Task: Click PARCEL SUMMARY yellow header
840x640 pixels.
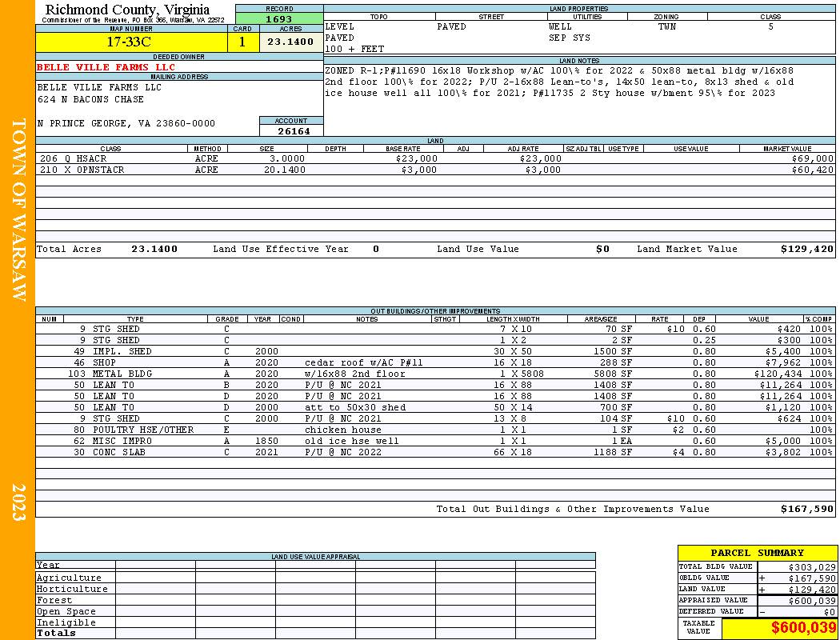Action: (757, 554)
